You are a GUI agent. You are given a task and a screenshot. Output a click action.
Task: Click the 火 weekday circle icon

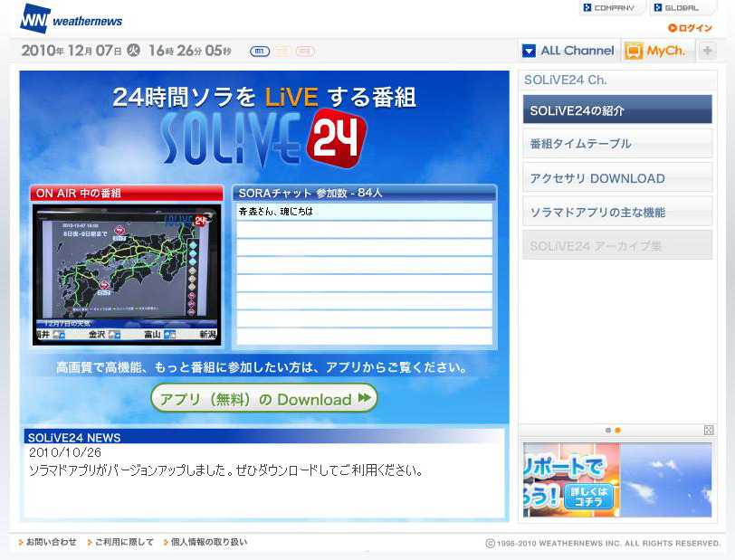click(x=134, y=50)
